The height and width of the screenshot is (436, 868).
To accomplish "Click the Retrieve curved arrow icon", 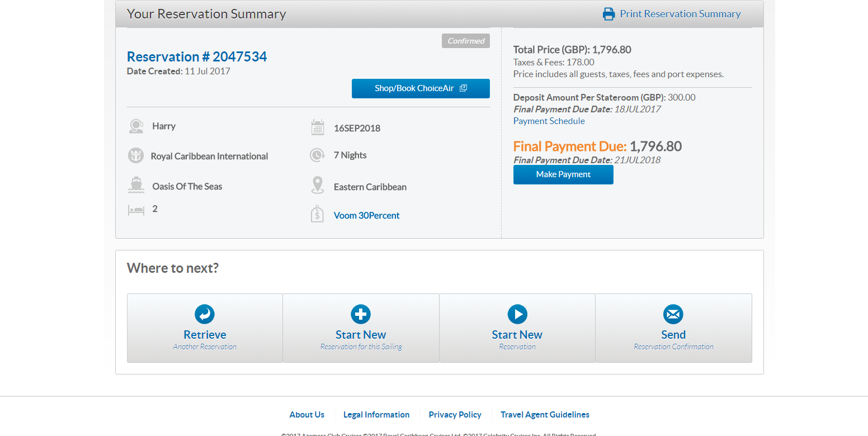I will 205,314.
